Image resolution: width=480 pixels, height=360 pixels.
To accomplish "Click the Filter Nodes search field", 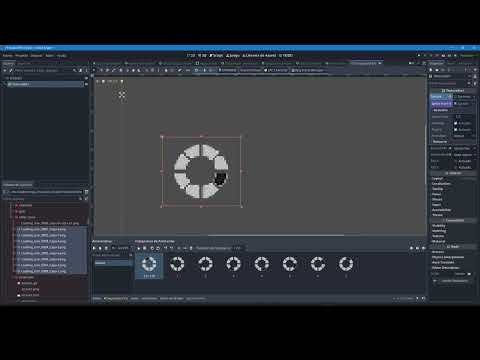I will pos(43,70).
